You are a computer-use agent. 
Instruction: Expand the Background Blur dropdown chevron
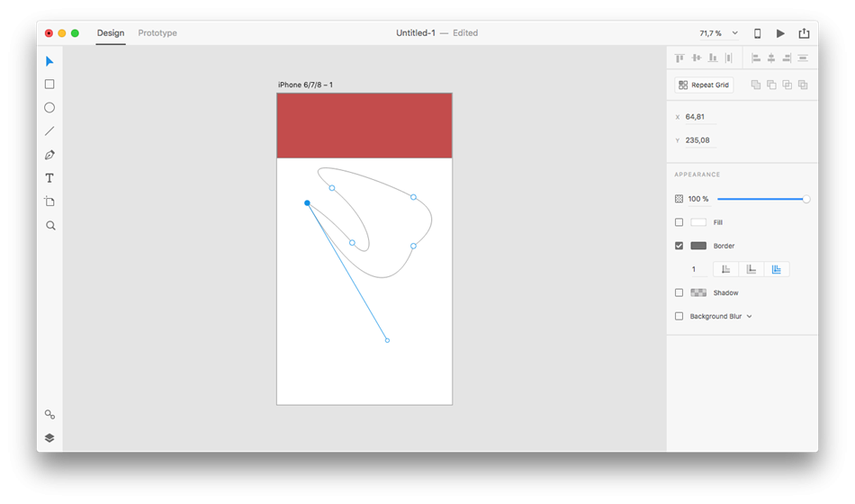pos(749,317)
